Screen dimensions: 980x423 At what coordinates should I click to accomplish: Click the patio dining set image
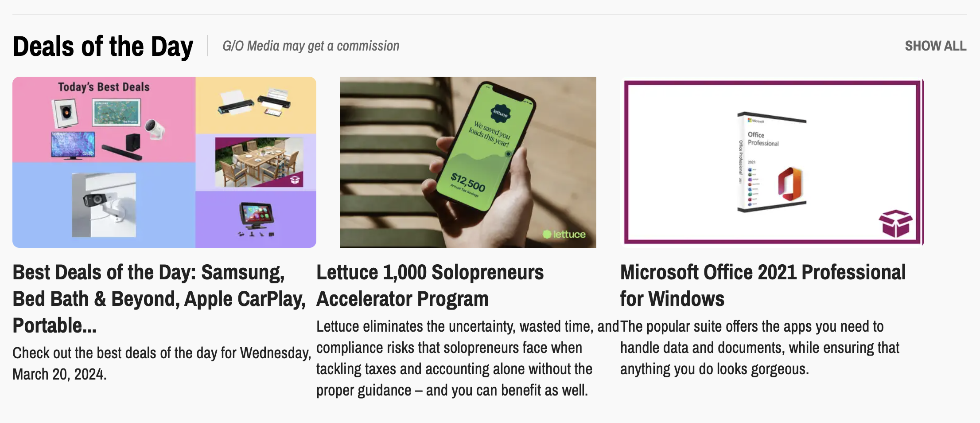(259, 162)
